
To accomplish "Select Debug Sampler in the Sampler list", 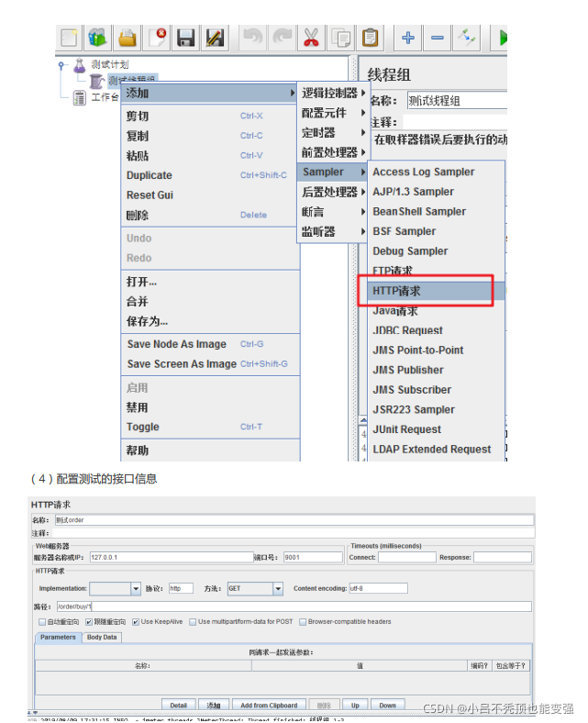I will pos(436,251).
